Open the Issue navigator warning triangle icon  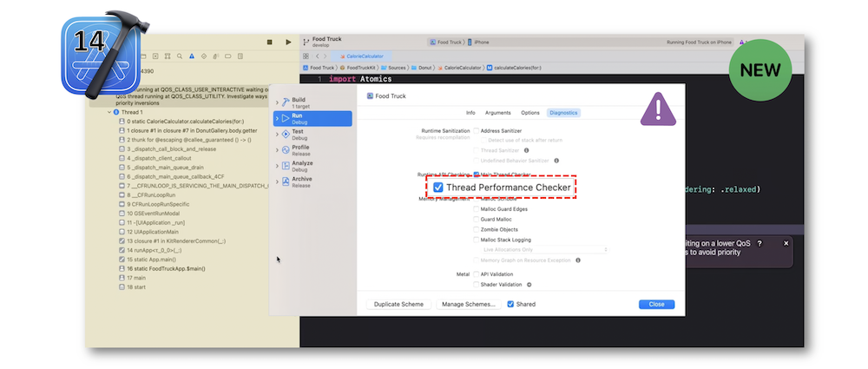click(x=192, y=56)
